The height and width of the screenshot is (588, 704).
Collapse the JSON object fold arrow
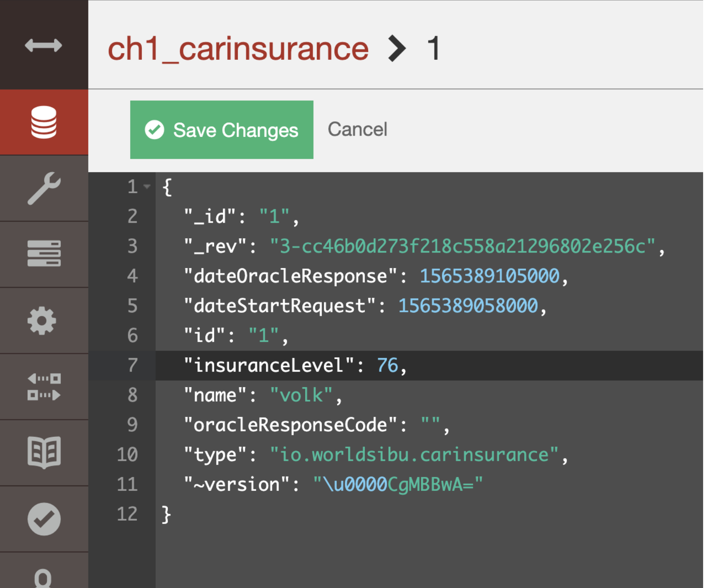point(147,186)
